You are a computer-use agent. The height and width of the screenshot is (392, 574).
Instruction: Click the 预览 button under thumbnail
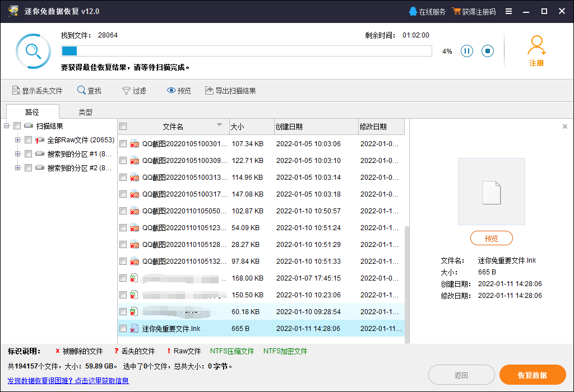pos(491,239)
